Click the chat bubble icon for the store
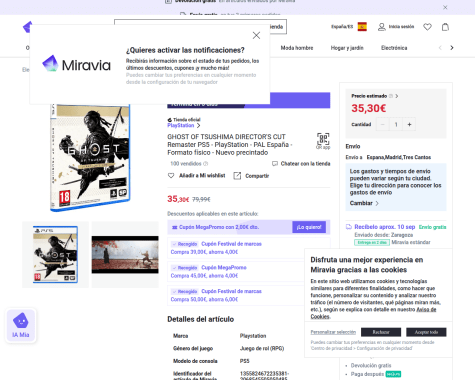The height and width of the screenshot is (380, 475). pyautogui.click(x=275, y=164)
